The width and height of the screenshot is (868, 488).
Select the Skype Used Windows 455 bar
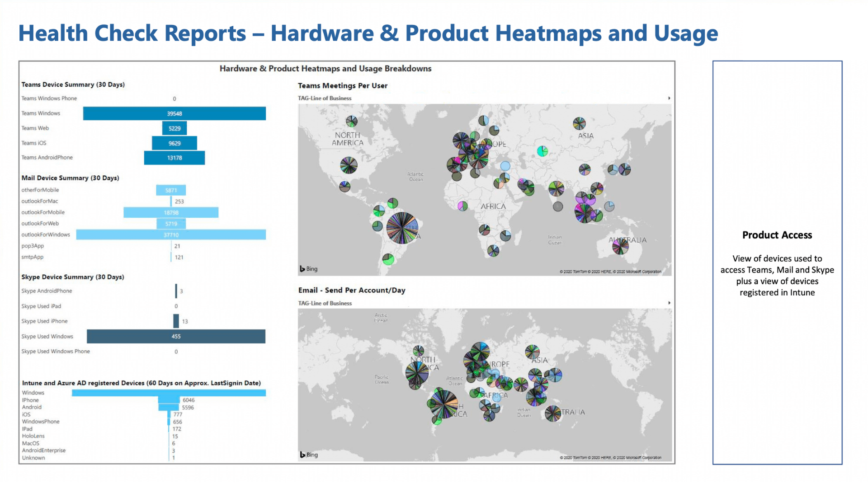coord(176,336)
